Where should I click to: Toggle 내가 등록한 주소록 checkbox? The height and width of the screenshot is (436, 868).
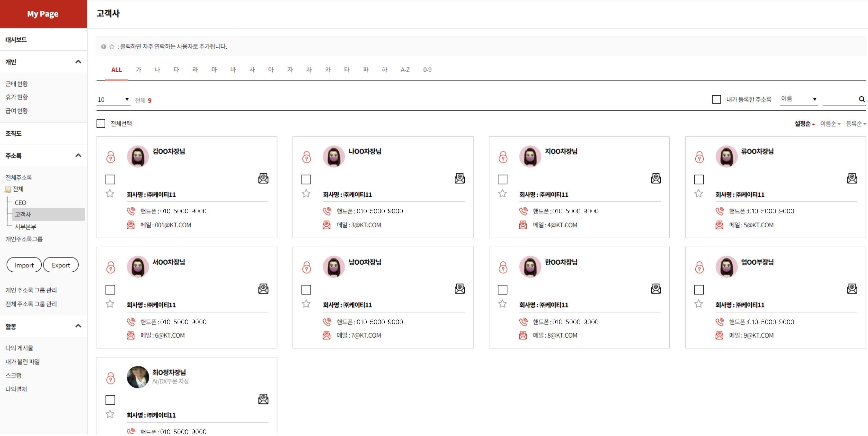[717, 100]
